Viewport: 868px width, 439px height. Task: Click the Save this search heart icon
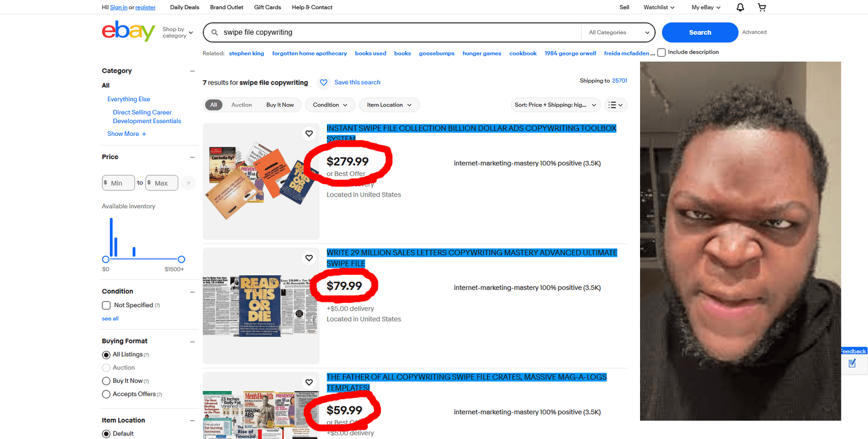[324, 83]
